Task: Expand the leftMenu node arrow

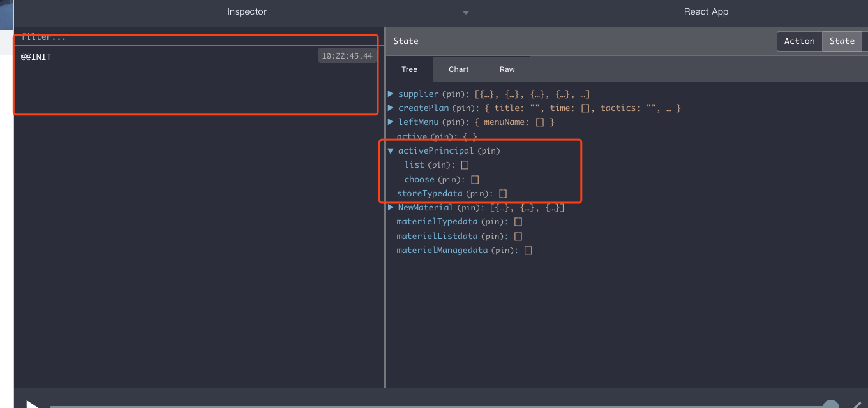Action: [391, 122]
